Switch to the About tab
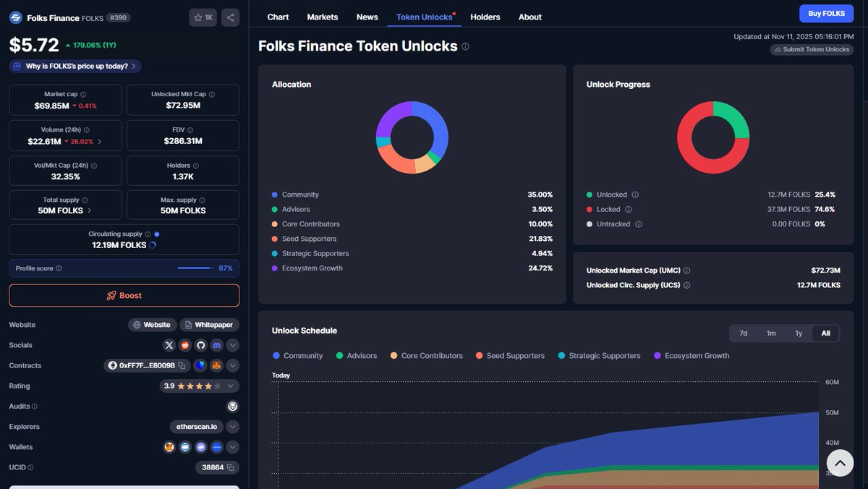The width and height of the screenshot is (868, 489). [x=530, y=17]
